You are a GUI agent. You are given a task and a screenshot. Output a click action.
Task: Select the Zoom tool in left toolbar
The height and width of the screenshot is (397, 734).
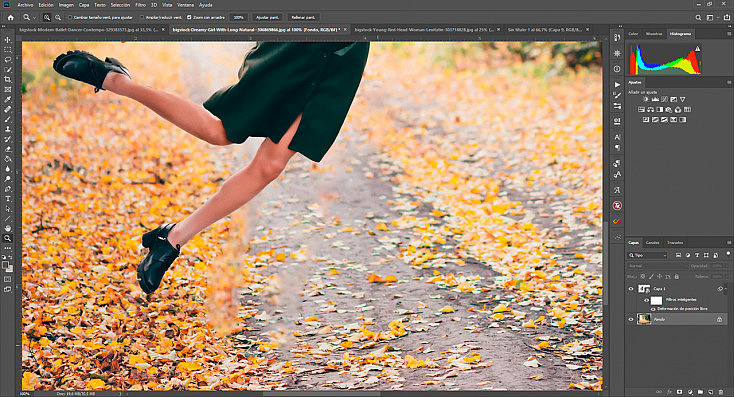(7, 238)
